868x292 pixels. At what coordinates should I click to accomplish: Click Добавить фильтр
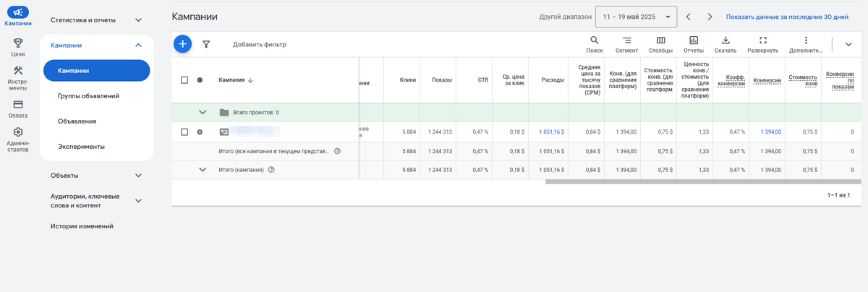coord(260,44)
